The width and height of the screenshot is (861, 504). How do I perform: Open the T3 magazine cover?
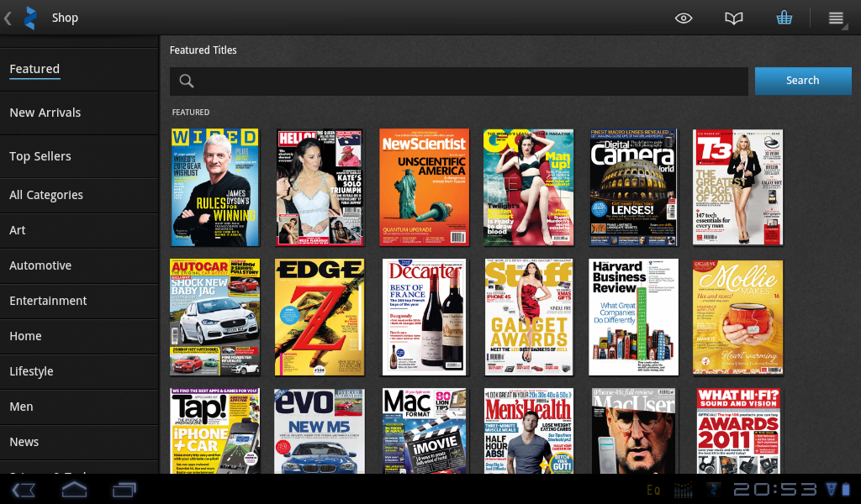pos(738,187)
